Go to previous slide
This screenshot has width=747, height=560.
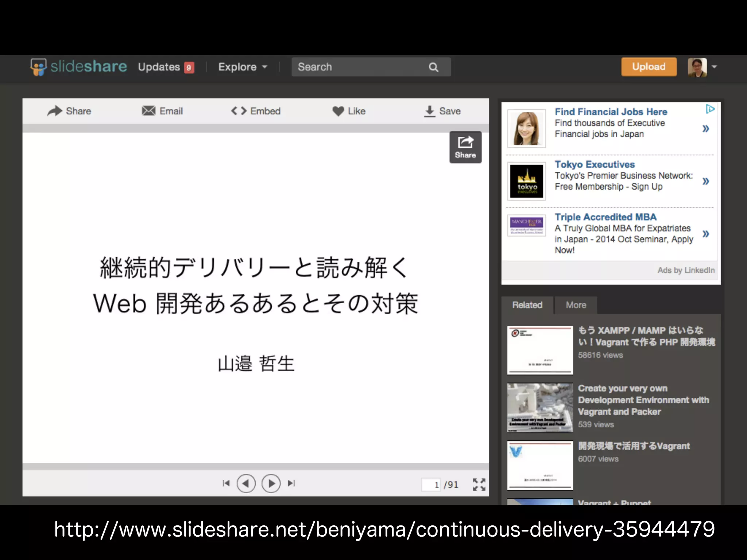click(246, 483)
